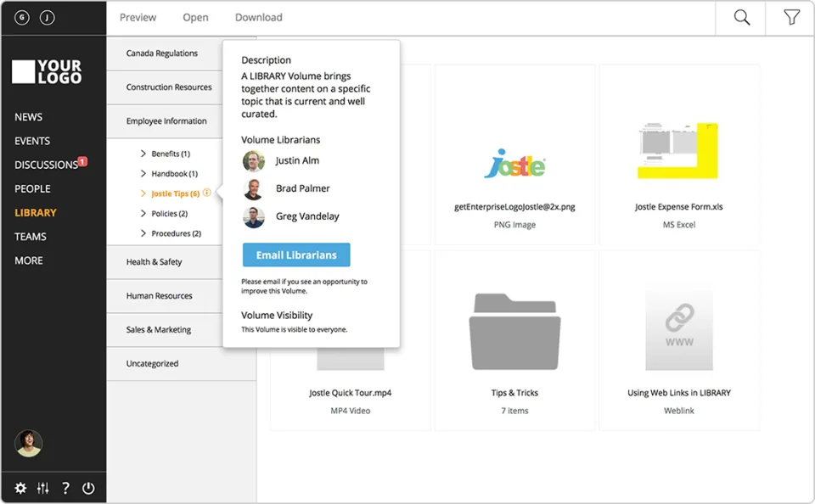Open PEOPLE in sidebar
The width and height of the screenshot is (815, 504).
click(x=32, y=188)
